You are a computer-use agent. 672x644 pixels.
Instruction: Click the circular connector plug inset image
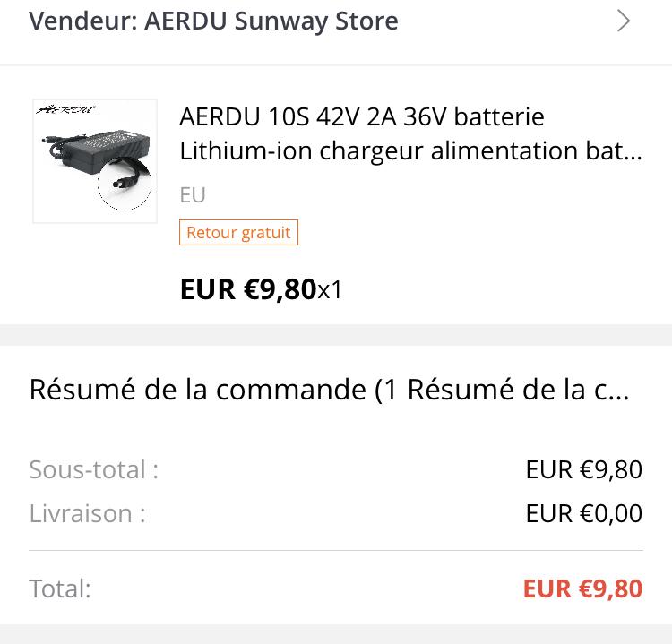(x=125, y=184)
